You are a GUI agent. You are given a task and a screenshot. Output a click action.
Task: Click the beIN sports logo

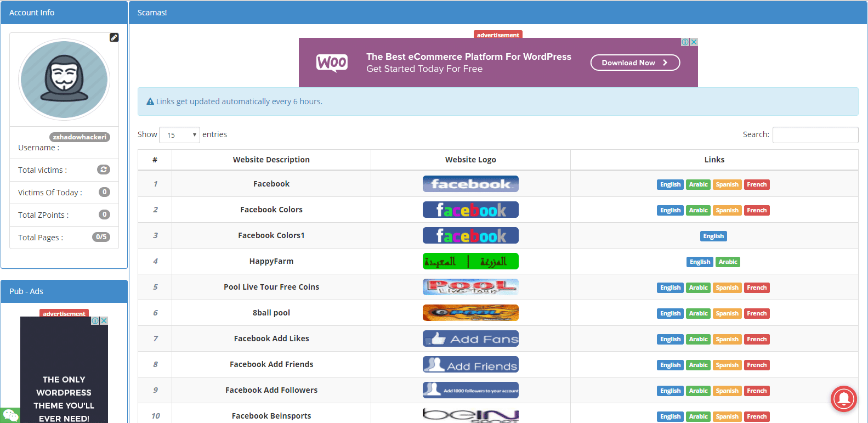tap(470, 415)
